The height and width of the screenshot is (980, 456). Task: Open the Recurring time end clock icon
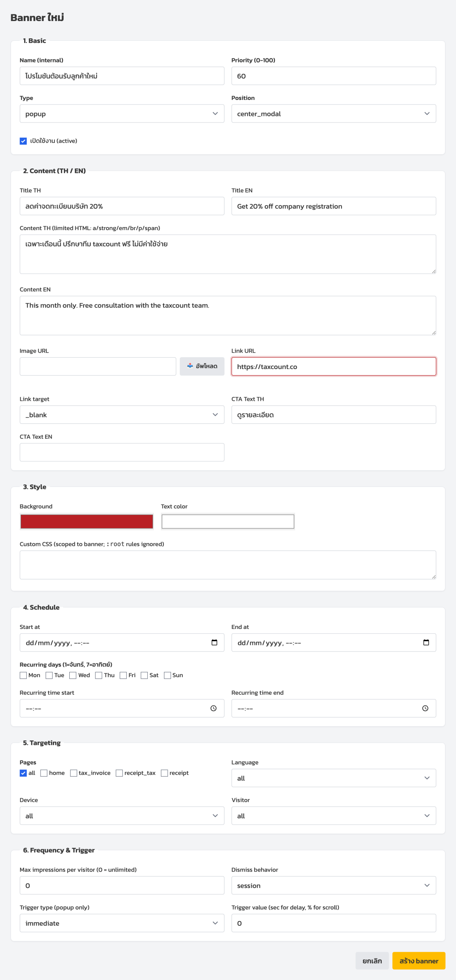(425, 708)
